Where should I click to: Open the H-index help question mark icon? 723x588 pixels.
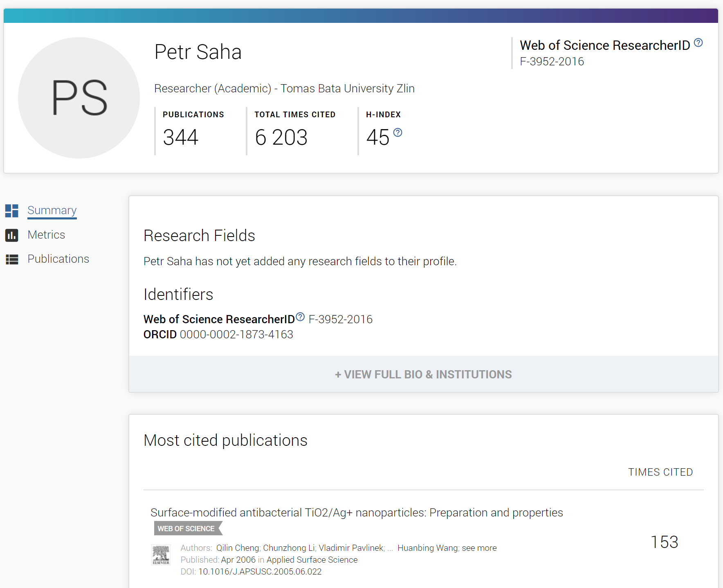coord(397,132)
